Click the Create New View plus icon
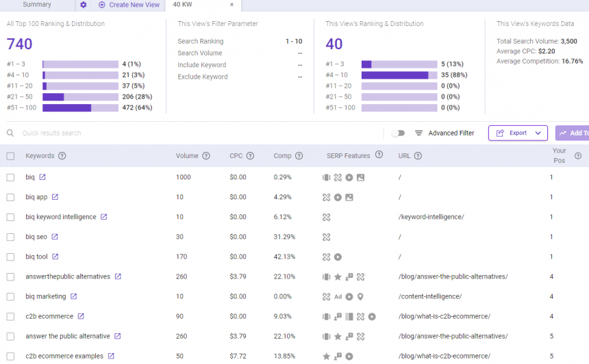Screen dimensions: 589x364 (102, 5)
